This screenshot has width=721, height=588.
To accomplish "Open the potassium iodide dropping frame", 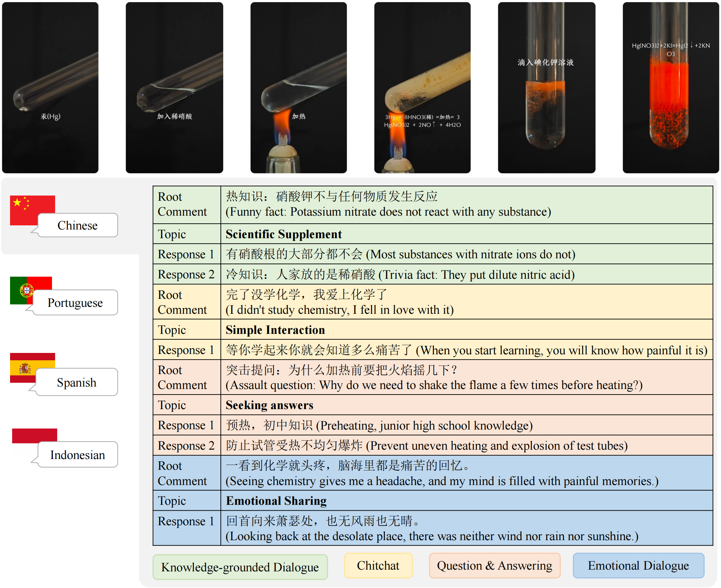I will (x=547, y=88).
